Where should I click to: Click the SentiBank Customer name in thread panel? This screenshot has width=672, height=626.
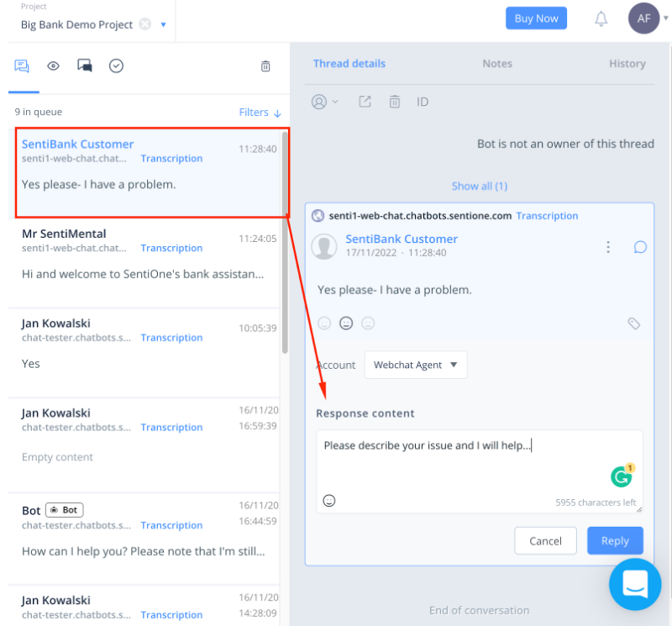coord(402,239)
